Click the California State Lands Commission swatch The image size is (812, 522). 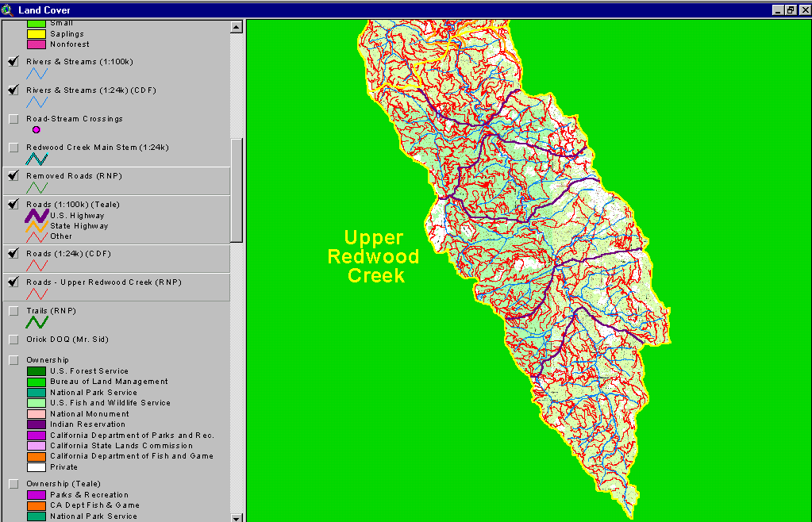pos(37,446)
